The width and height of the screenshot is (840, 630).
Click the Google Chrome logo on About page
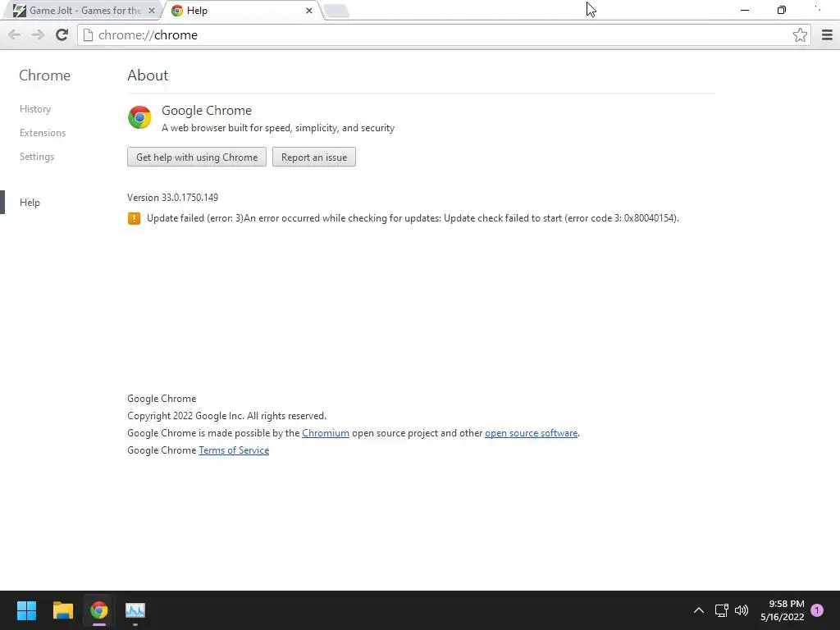139,117
